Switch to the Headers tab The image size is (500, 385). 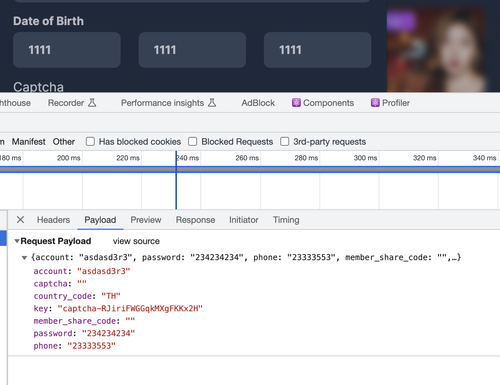pos(53,220)
